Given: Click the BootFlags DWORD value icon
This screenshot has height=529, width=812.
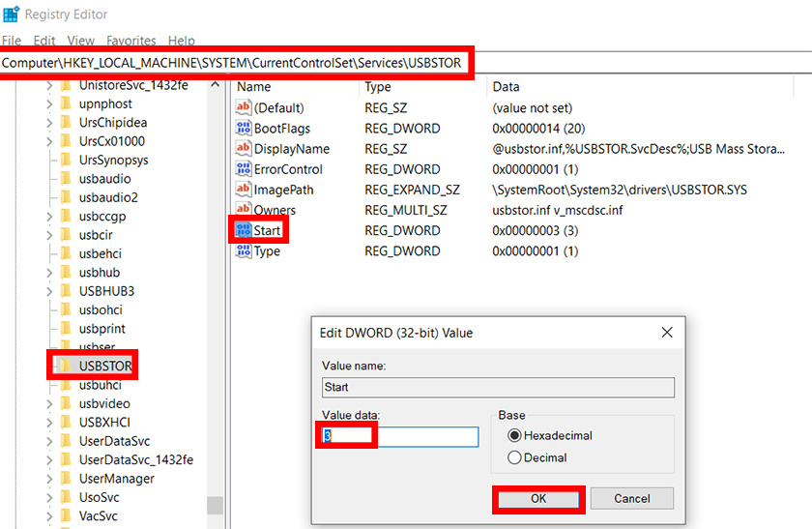Looking at the screenshot, I should click(244, 129).
